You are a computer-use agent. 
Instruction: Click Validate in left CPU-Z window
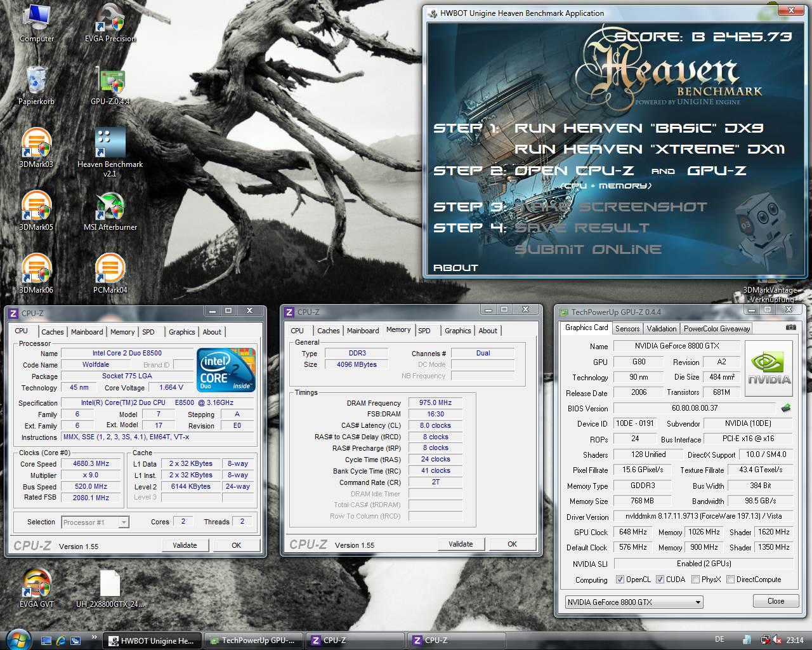click(185, 545)
